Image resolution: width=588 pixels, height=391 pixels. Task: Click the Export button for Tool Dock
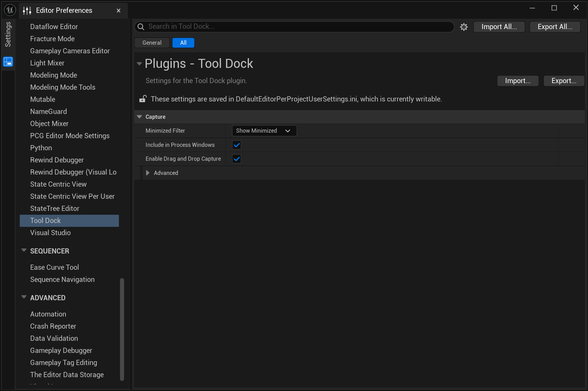(564, 81)
